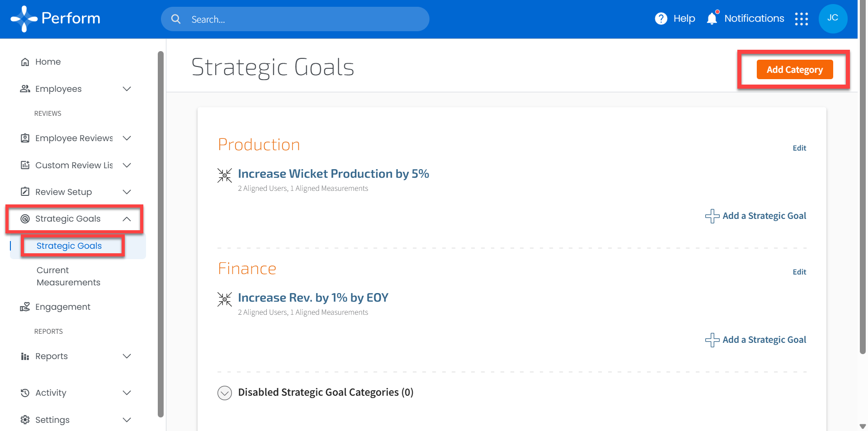
Task: Open the Help question mark icon
Action: point(661,19)
